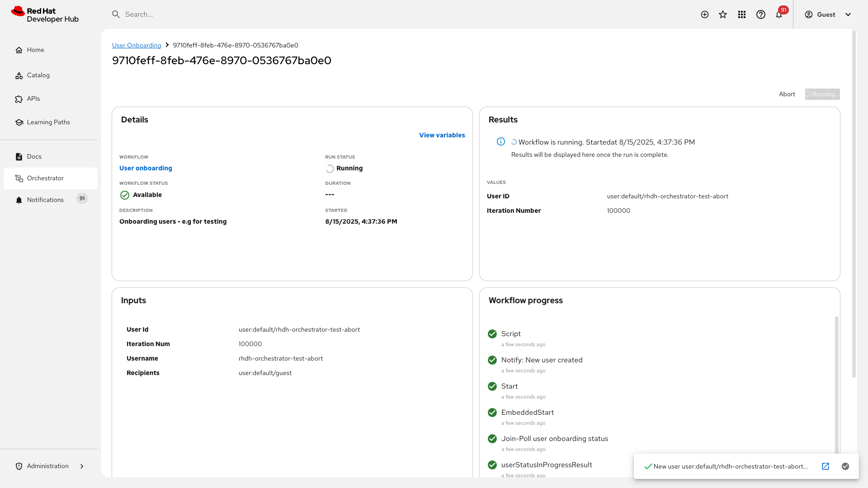Click the create plus icon in the header

[x=704, y=14]
